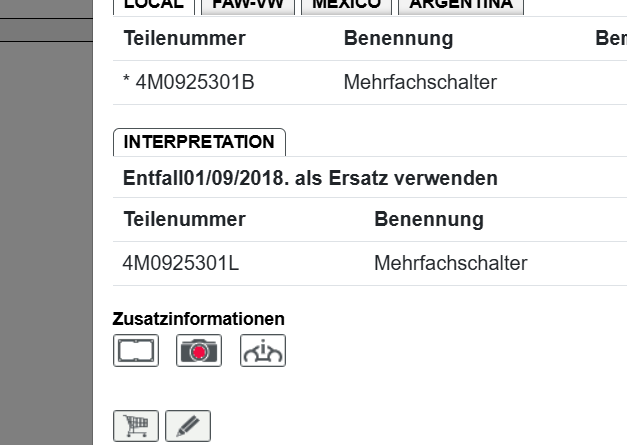Open the vehicle info icon
Screen dimensions: 627x445
(x=263, y=351)
